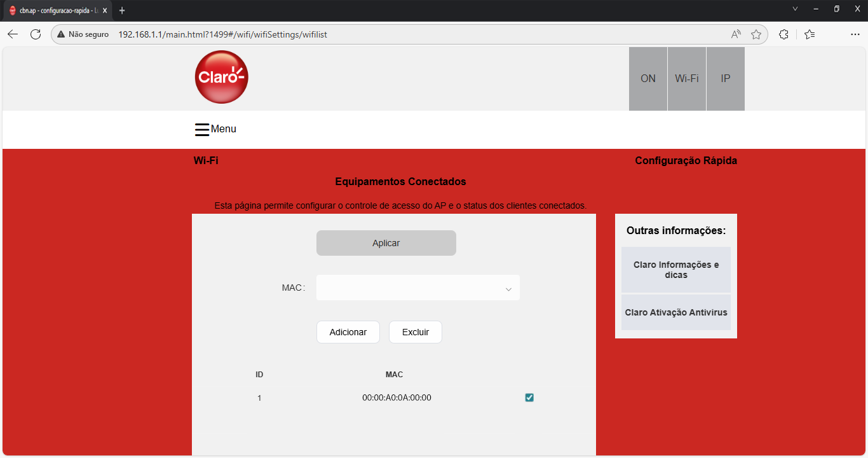Open the hamburger Menu icon
The width and height of the screenshot is (868, 458).
pos(202,130)
